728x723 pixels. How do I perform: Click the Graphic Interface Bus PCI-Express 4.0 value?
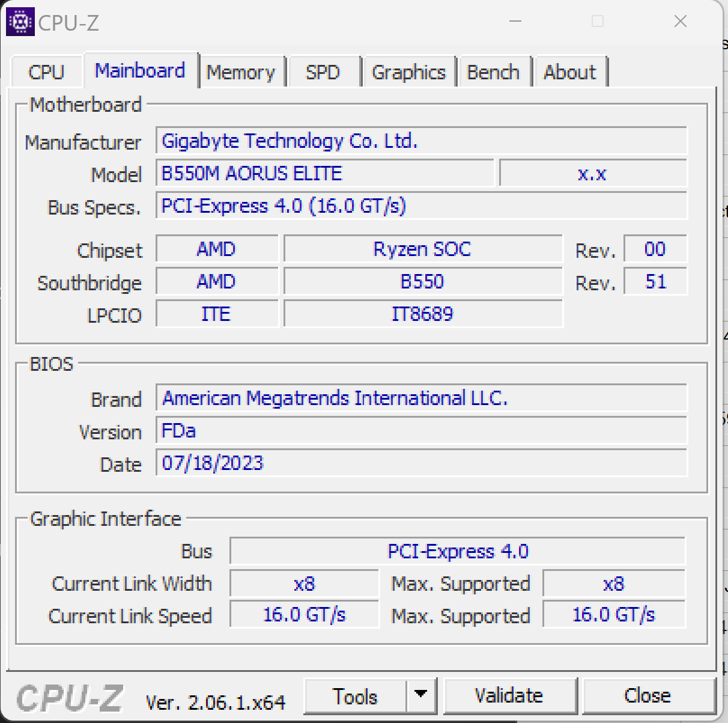pyautogui.click(x=458, y=552)
